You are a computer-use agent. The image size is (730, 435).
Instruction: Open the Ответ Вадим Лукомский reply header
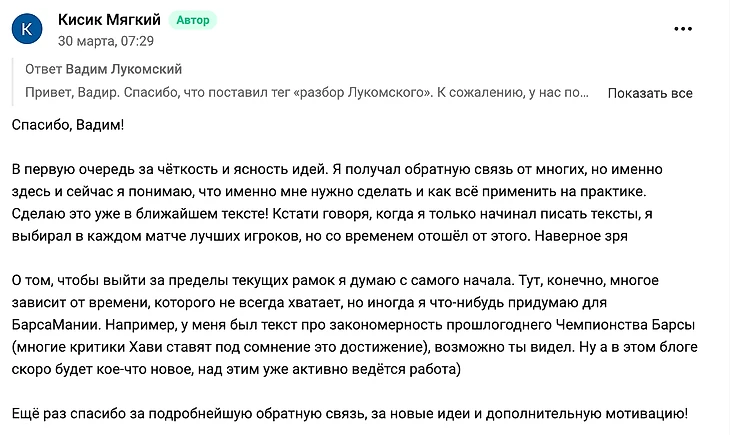[x=103, y=69]
